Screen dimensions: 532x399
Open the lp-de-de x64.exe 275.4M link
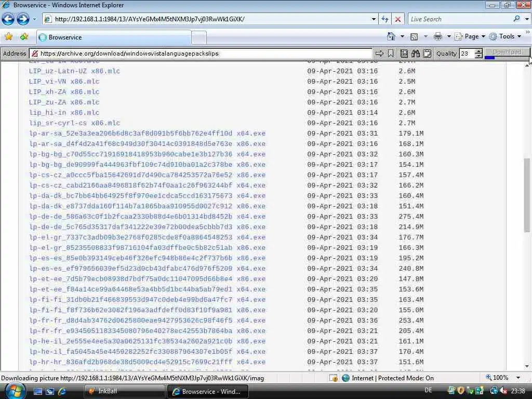click(x=147, y=217)
